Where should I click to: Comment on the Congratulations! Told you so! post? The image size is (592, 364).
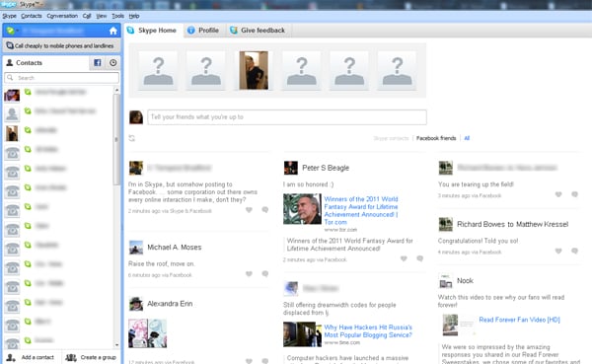574,252
